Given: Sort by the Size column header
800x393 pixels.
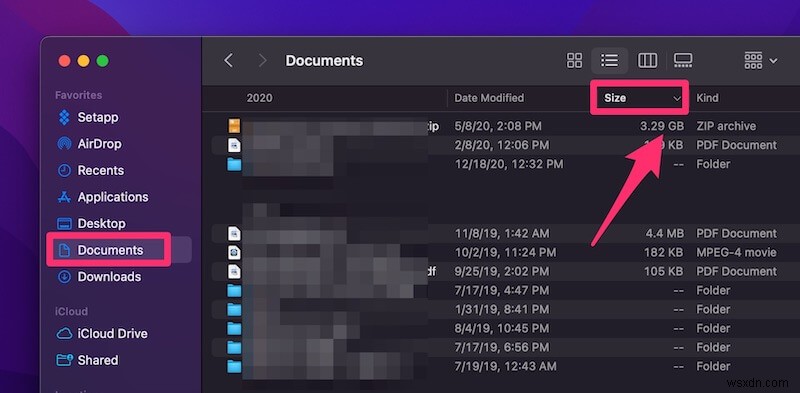Looking at the screenshot, I should point(640,98).
